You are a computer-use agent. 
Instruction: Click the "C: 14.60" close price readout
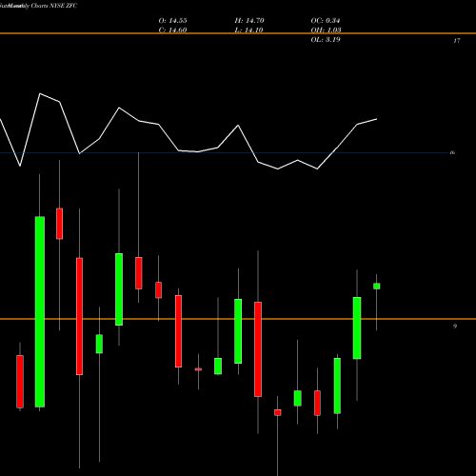click(x=172, y=30)
